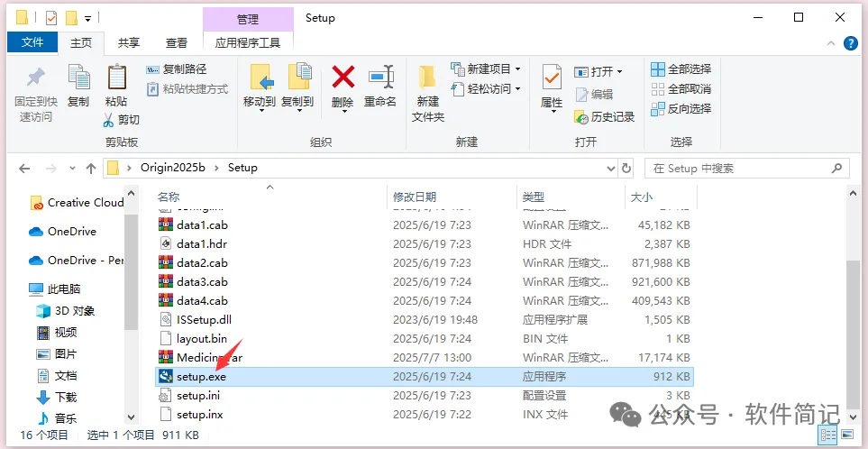868x449 pixels.
Task: Click the Cut (剪切) scissors icon
Action: pyautogui.click(x=108, y=120)
